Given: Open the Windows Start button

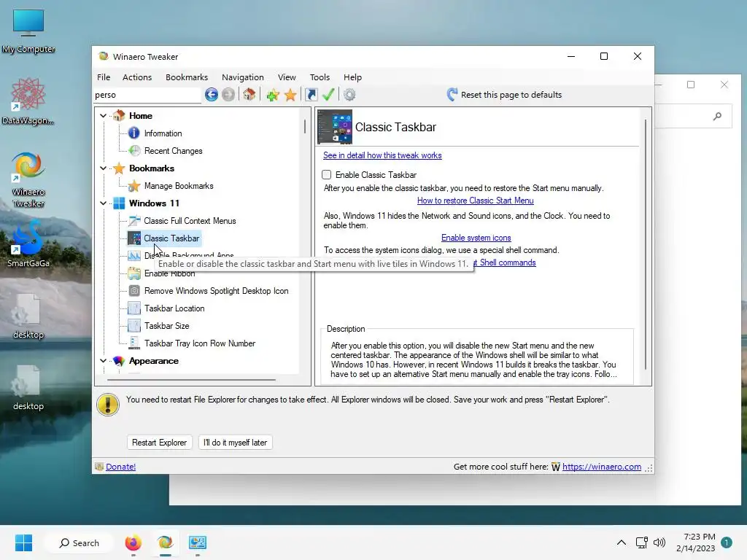Looking at the screenshot, I should [23, 542].
